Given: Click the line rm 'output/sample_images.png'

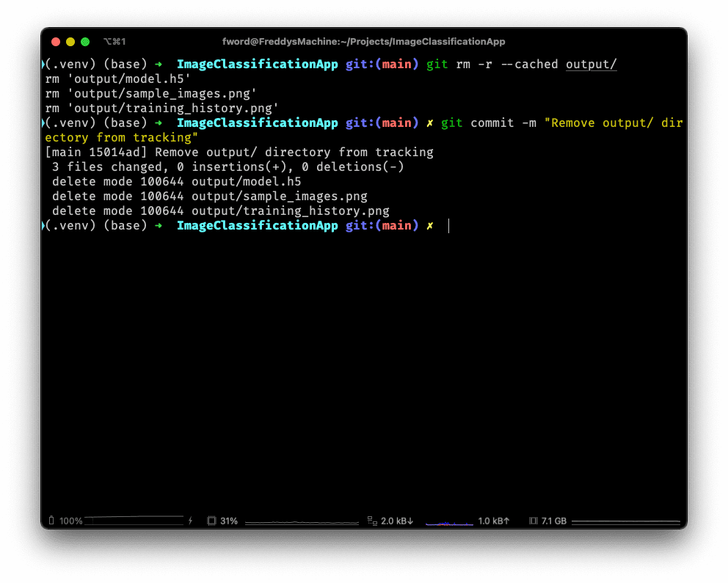Looking at the screenshot, I should pos(151,94).
